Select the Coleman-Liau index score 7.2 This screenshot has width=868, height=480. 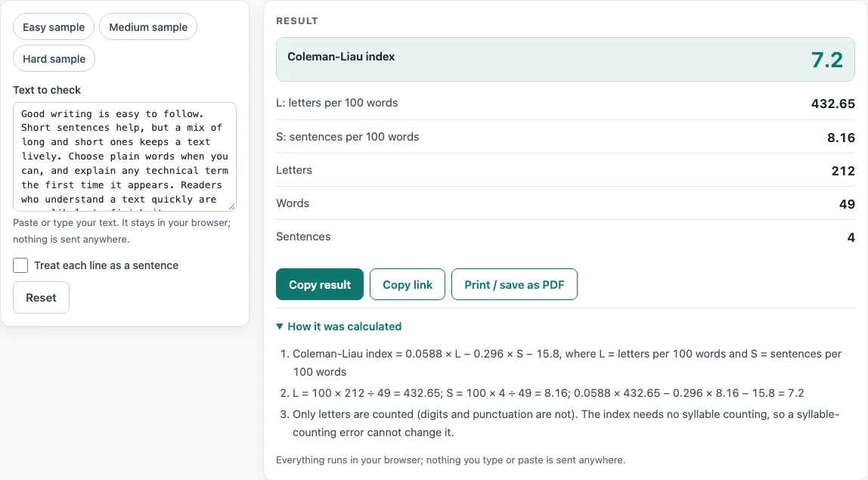click(827, 60)
